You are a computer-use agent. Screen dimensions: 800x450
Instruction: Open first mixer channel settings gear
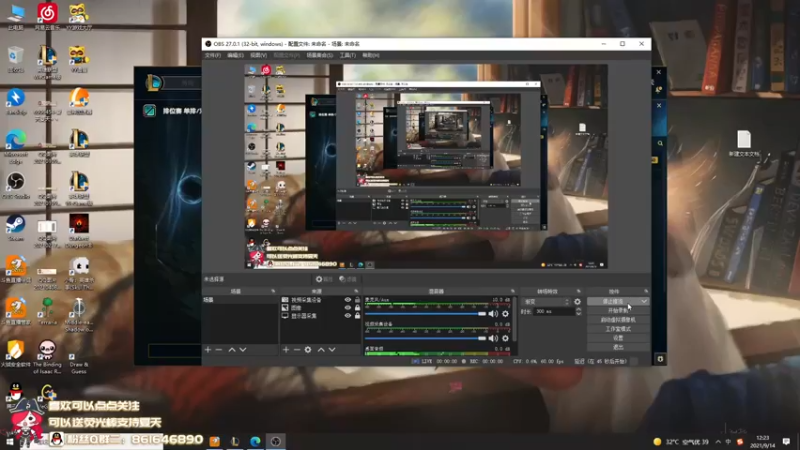[x=505, y=314]
